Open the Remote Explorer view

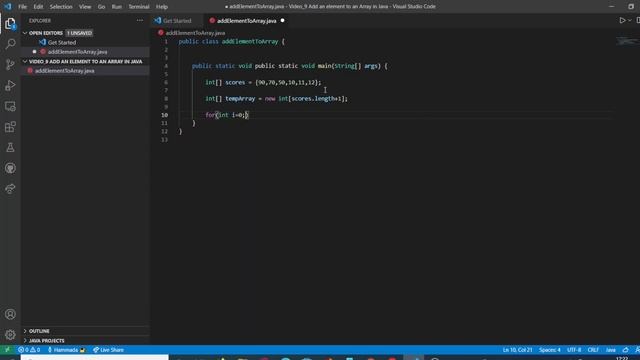click(10, 107)
